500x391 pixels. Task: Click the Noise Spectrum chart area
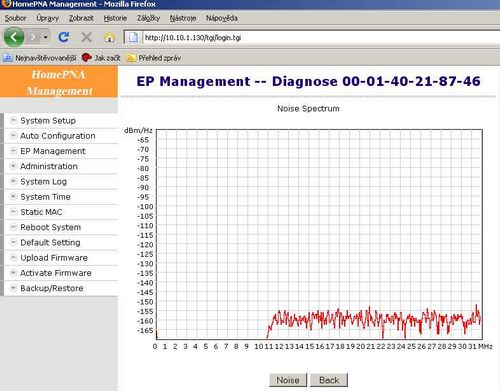[319, 234]
